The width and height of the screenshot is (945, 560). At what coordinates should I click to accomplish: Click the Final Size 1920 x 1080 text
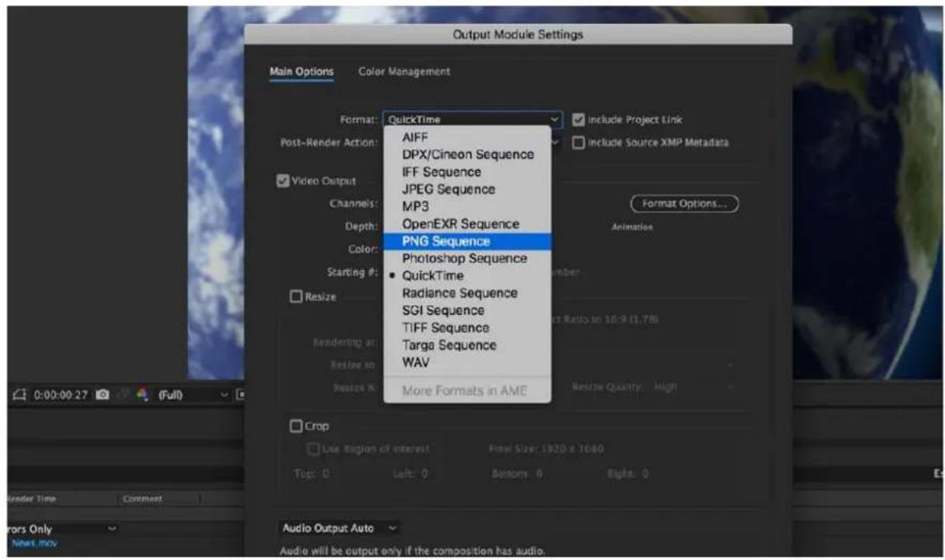tap(545, 449)
